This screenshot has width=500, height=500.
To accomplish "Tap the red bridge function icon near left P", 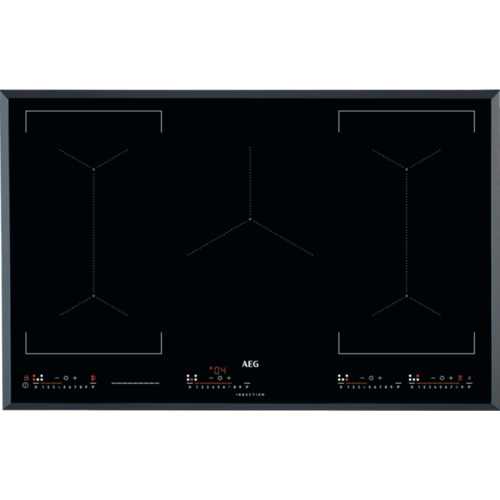I will pyautogui.click(x=93, y=378).
